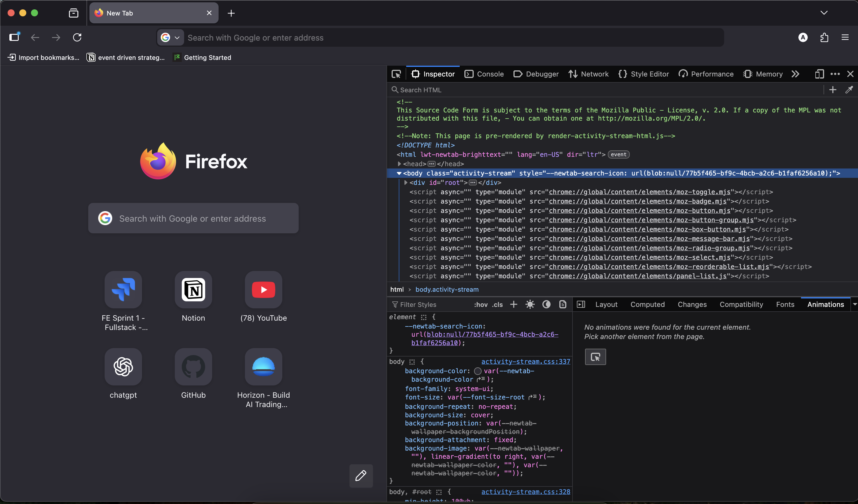Click the element picker icon in DevTools toolbar
The image size is (858, 504).
tap(396, 74)
